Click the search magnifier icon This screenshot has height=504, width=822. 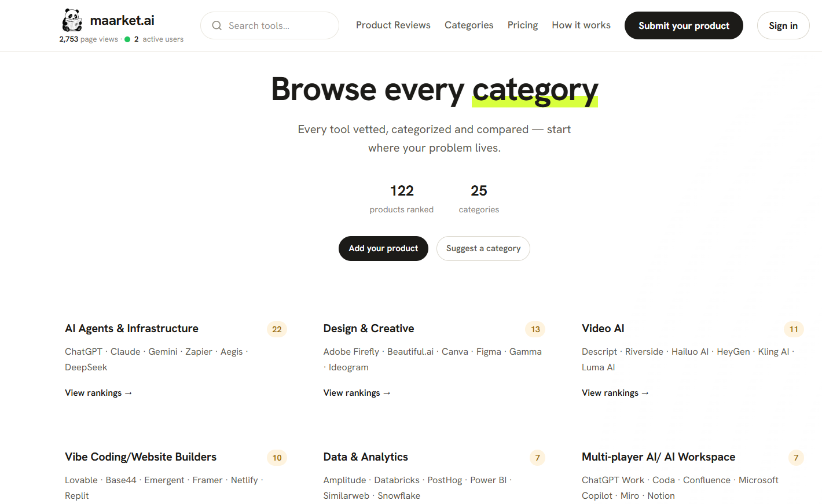217,25
